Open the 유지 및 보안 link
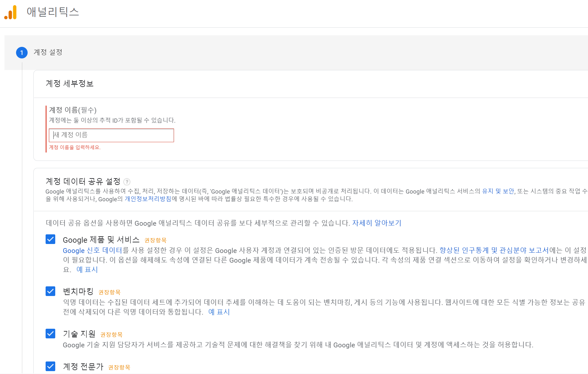This screenshot has width=588, height=374. pos(498,191)
